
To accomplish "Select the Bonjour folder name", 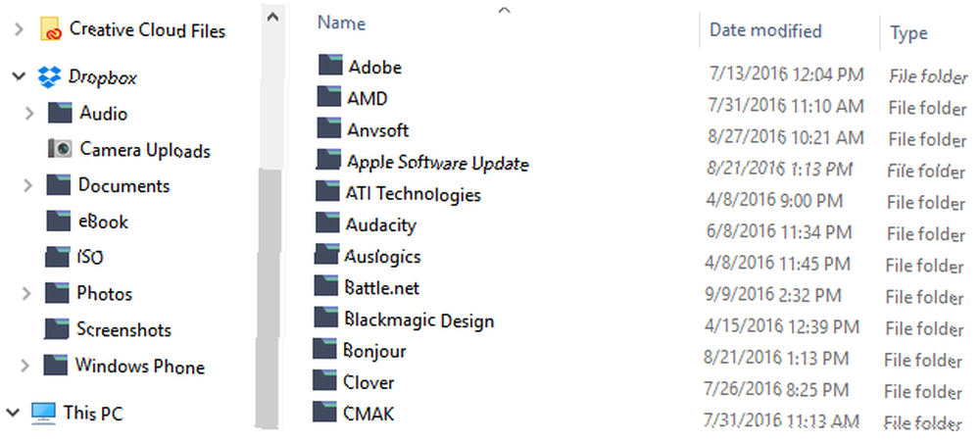I will point(374,351).
